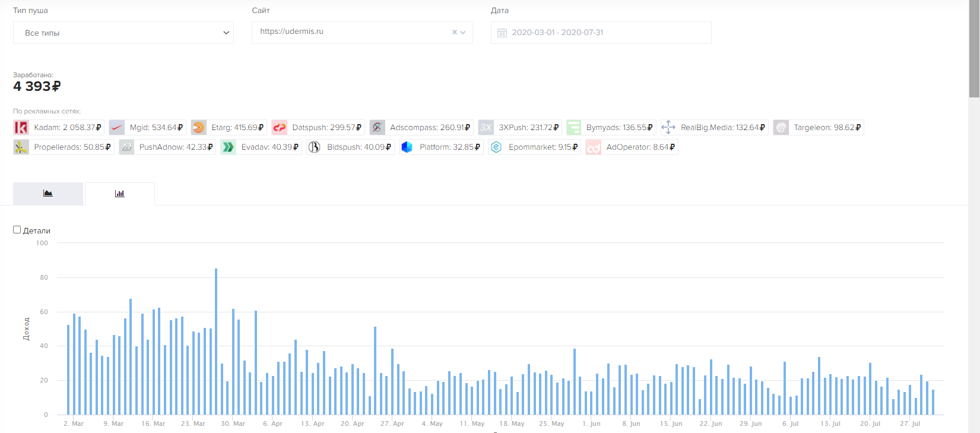Click the 3XPush logo icon
Viewport: 980px width, 433px height.
pos(486,128)
